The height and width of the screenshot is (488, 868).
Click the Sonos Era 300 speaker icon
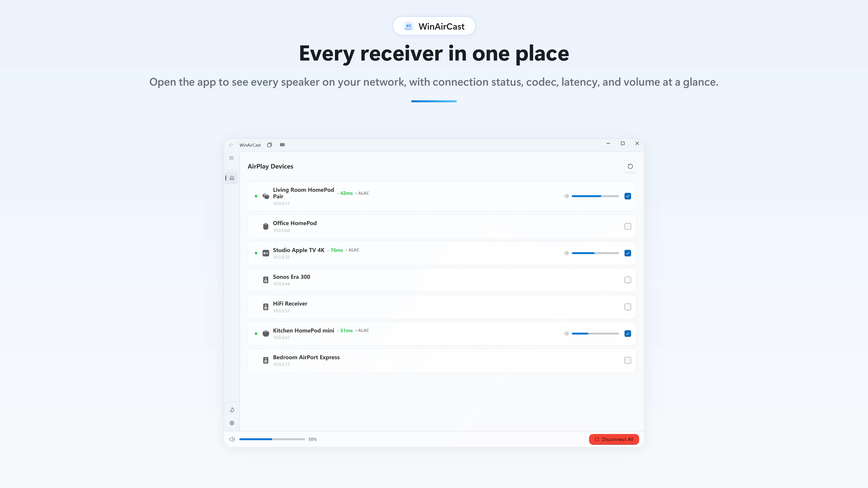[x=266, y=280]
